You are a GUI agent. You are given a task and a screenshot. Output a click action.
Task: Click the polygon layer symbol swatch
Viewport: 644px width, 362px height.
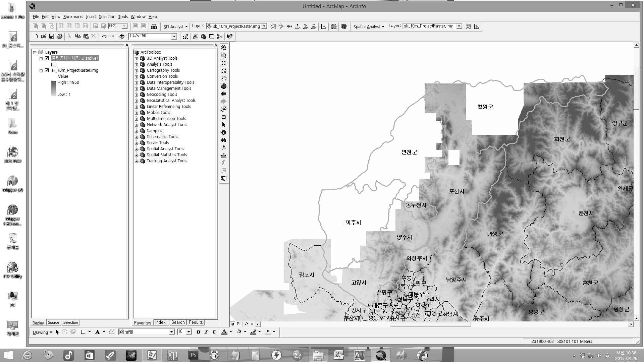tap(54, 64)
